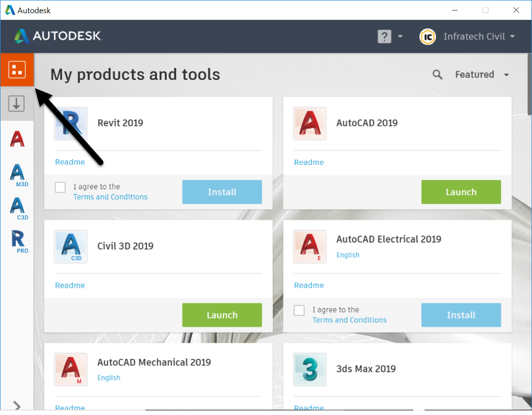Open Readme link for Revit 2019

point(70,162)
